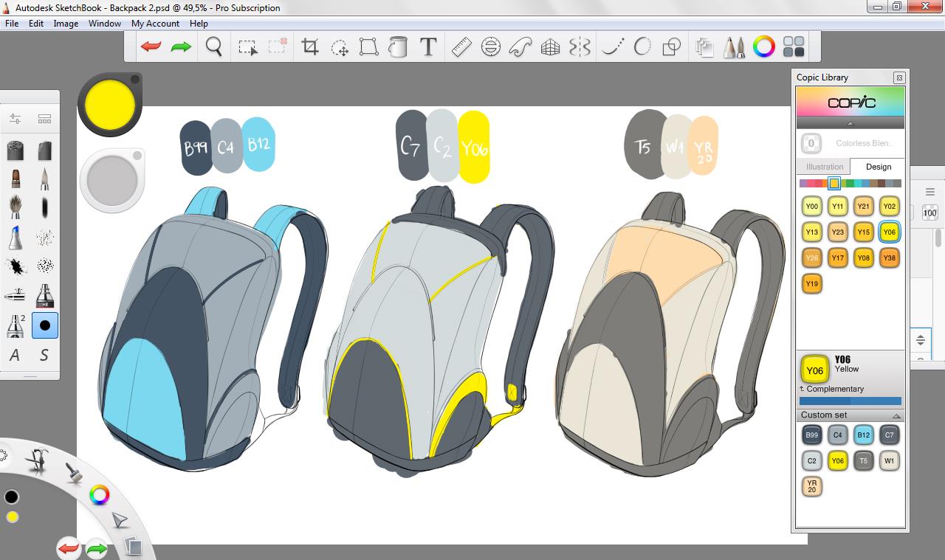Enable the Perspective guides tool

[550, 47]
